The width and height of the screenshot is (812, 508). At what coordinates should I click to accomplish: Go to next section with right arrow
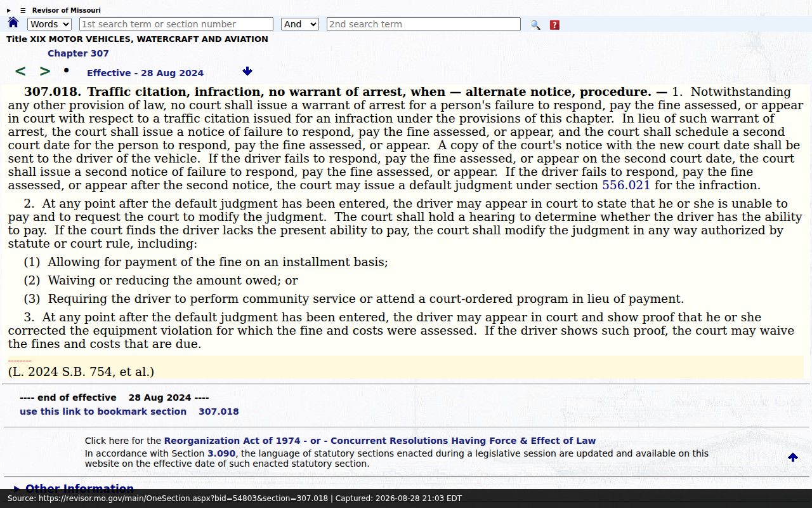pos(45,71)
